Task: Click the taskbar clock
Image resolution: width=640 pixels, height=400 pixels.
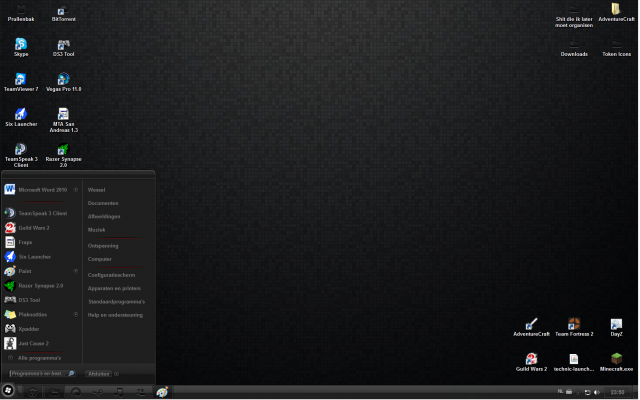Action: tap(617, 392)
